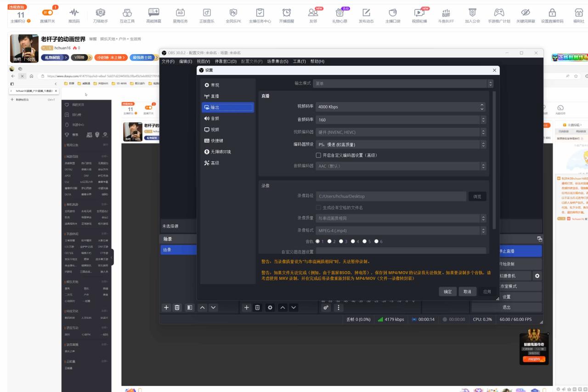
Task: Confirm settings with 确定 button
Action: pos(448,292)
